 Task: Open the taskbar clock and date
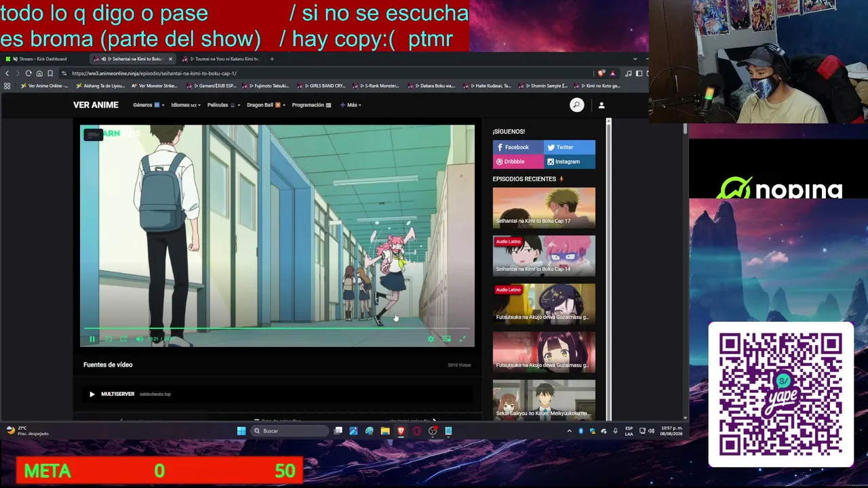point(671,431)
